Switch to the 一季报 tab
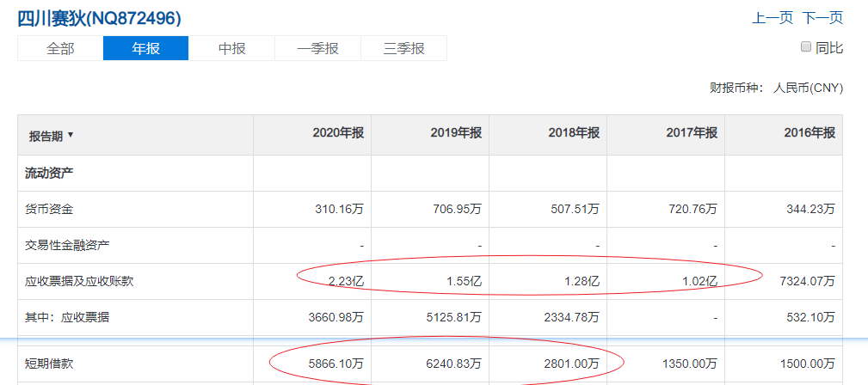 point(317,48)
